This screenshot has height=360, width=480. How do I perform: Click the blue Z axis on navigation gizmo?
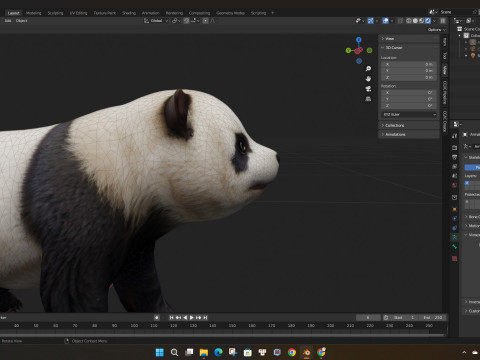tap(358, 40)
